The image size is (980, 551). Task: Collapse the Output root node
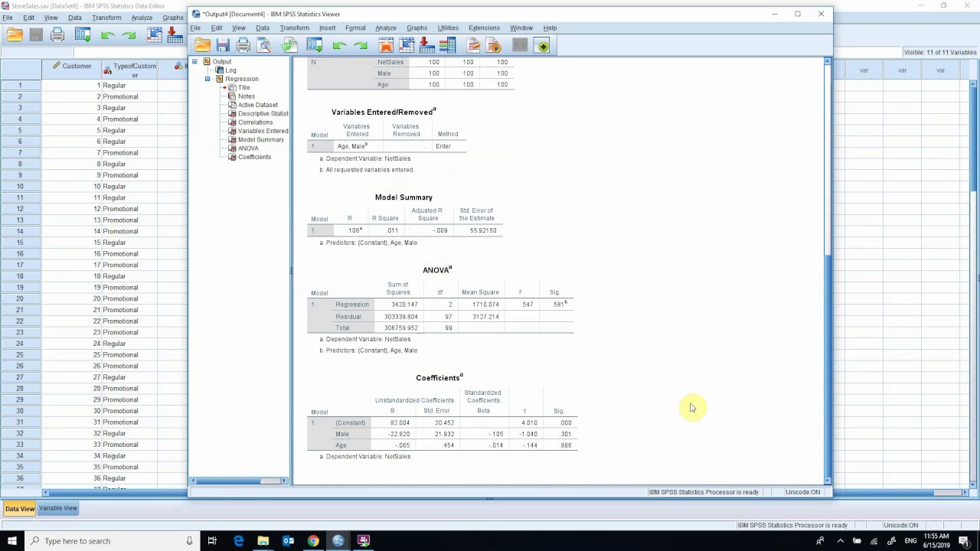click(x=195, y=61)
